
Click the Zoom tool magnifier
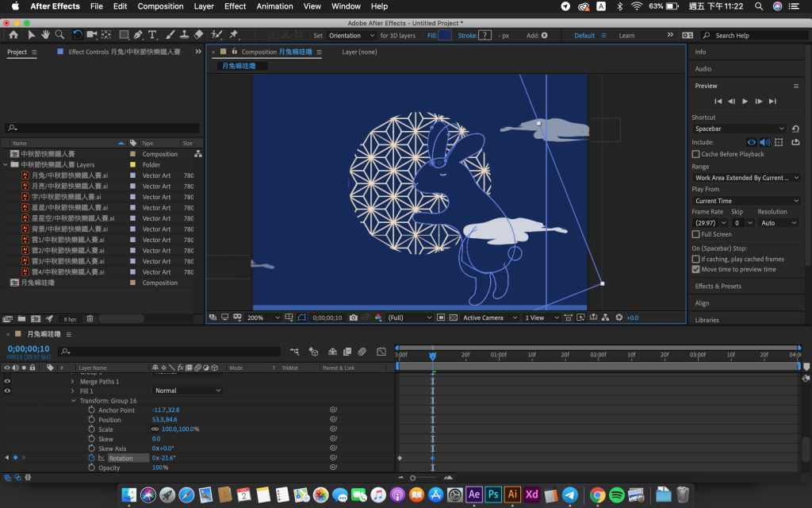pyautogui.click(x=60, y=35)
